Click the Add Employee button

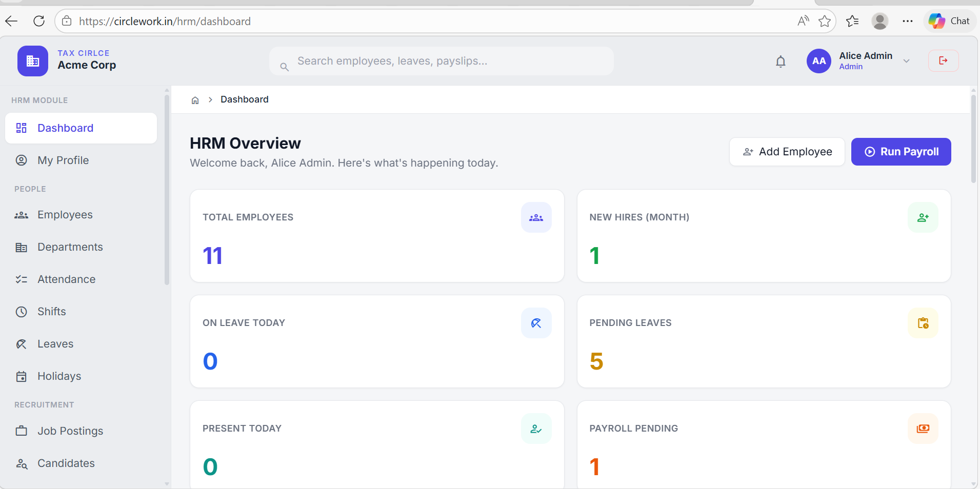[787, 151]
